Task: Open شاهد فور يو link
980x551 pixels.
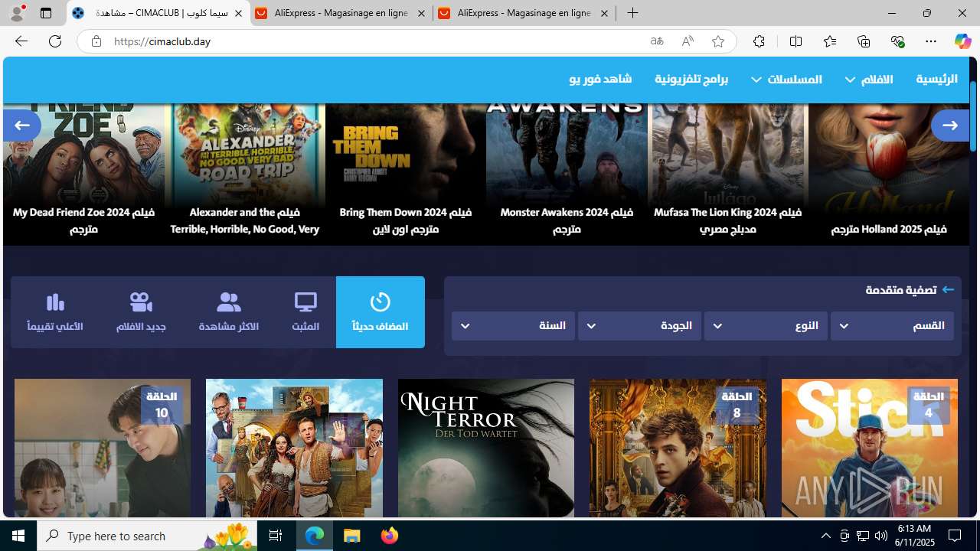Action: click(x=600, y=80)
